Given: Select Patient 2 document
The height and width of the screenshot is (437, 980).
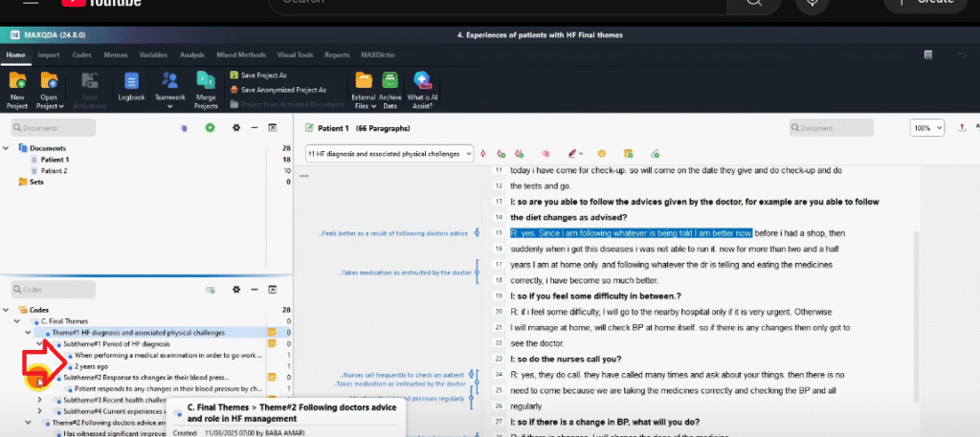Looking at the screenshot, I should (x=54, y=170).
